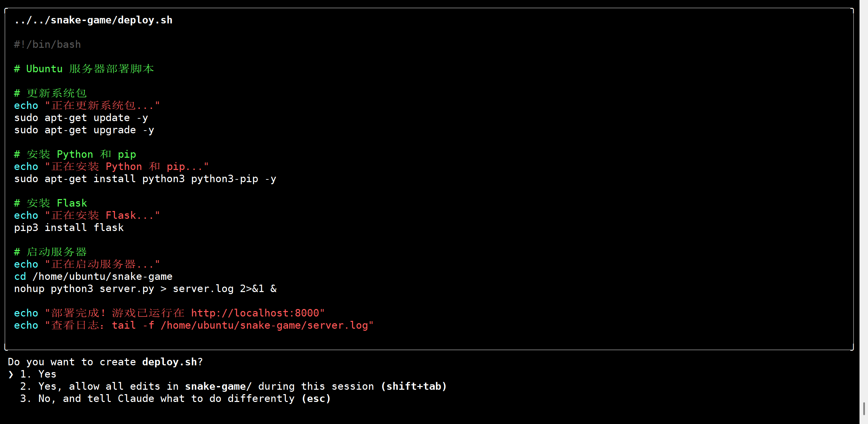Click the "# 安装 Flask" comment line
This screenshot has height=424, width=868.
[51, 203]
